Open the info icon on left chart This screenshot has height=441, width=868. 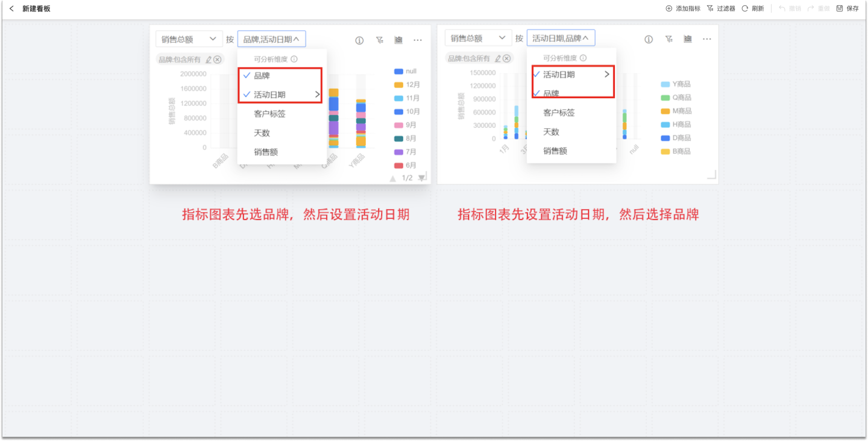coord(359,40)
